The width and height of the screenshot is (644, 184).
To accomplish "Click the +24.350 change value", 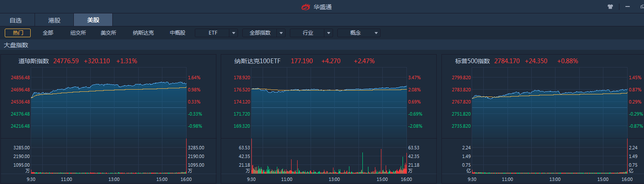I will pyautogui.click(x=536, y=61).
